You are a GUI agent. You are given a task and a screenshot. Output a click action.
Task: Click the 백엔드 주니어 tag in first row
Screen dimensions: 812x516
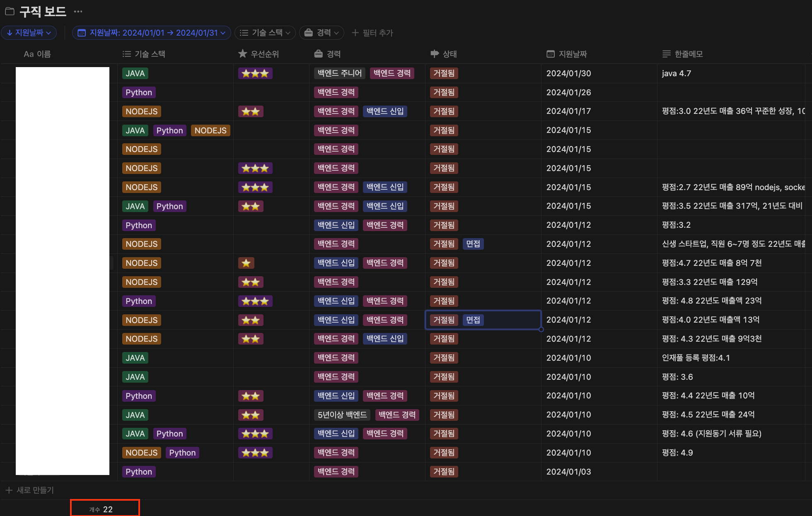click(x=339, y=73)
